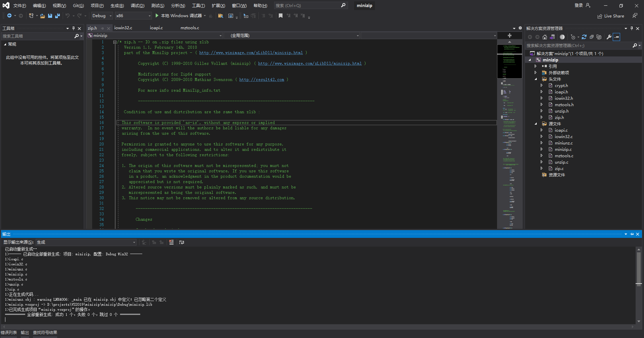
Task: Open the Debug configuration dropdown
Action: 102,16
